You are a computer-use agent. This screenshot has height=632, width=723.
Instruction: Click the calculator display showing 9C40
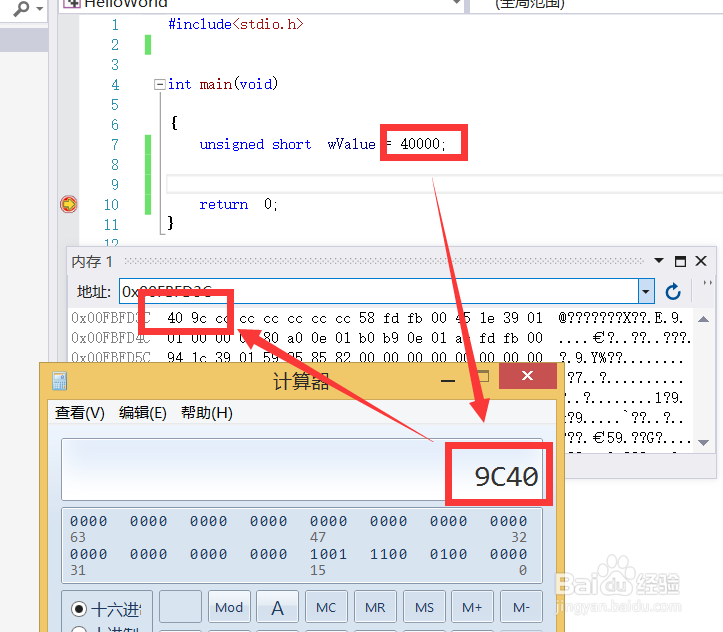[x=302, y=469]
